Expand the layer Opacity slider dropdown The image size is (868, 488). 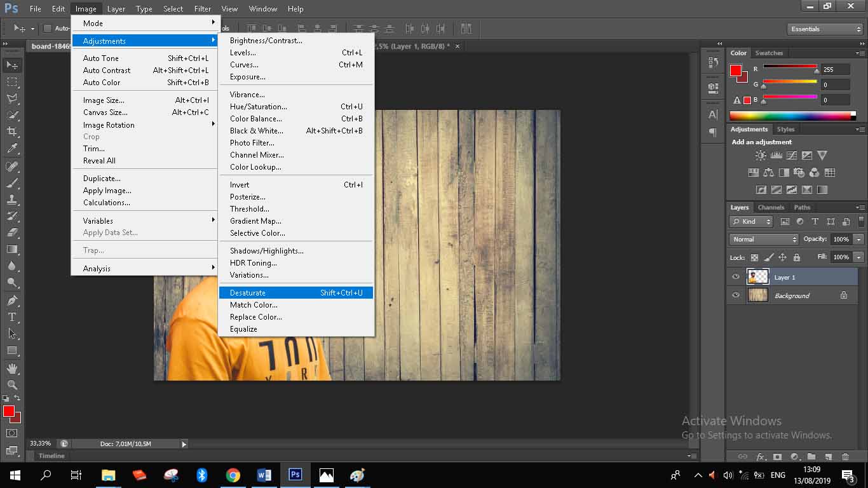click(x=859, y=240)
